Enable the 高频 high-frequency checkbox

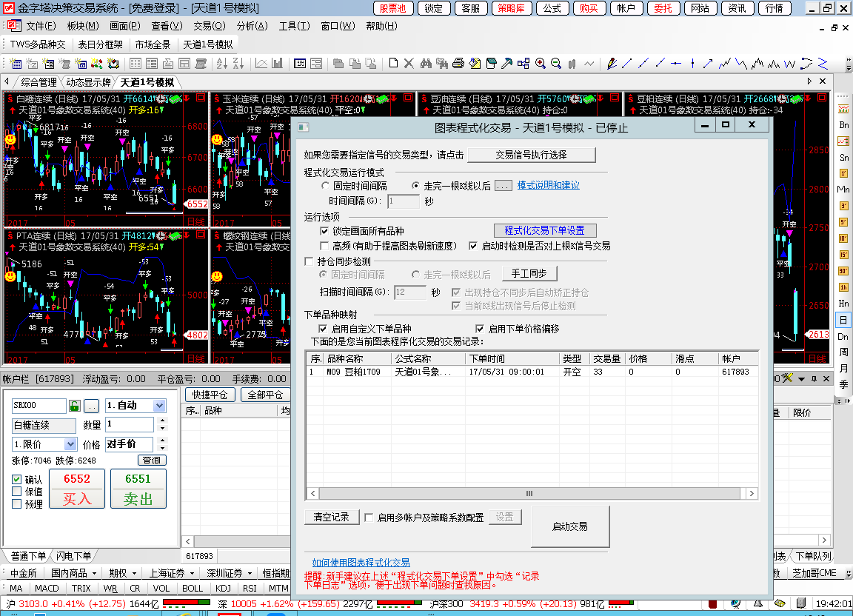pos(325,246)
